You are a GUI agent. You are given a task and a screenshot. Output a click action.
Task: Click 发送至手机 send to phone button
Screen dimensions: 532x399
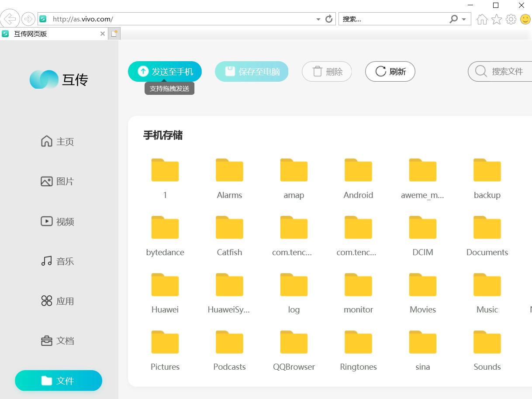tap(165, 72)
